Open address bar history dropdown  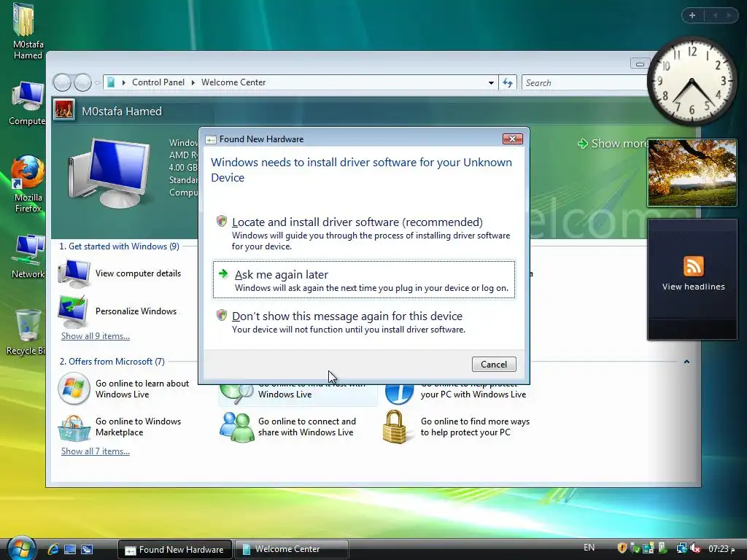(x=491, y=83)
